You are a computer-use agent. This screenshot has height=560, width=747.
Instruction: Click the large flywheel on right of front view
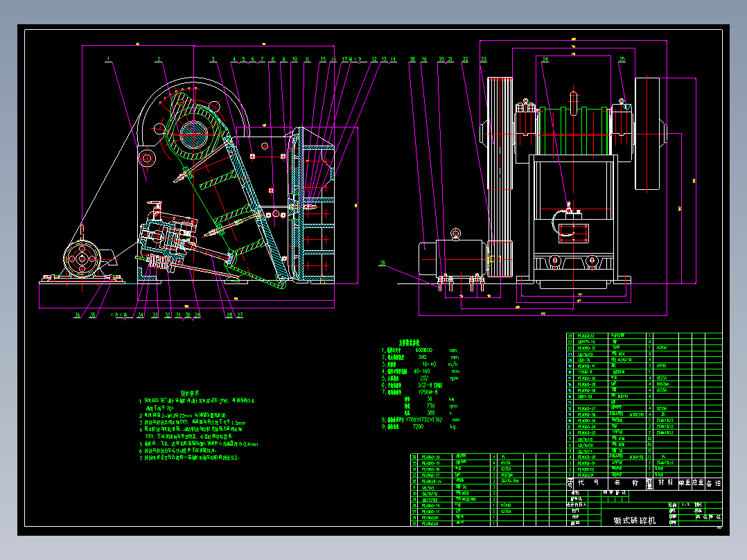(647, 134)
